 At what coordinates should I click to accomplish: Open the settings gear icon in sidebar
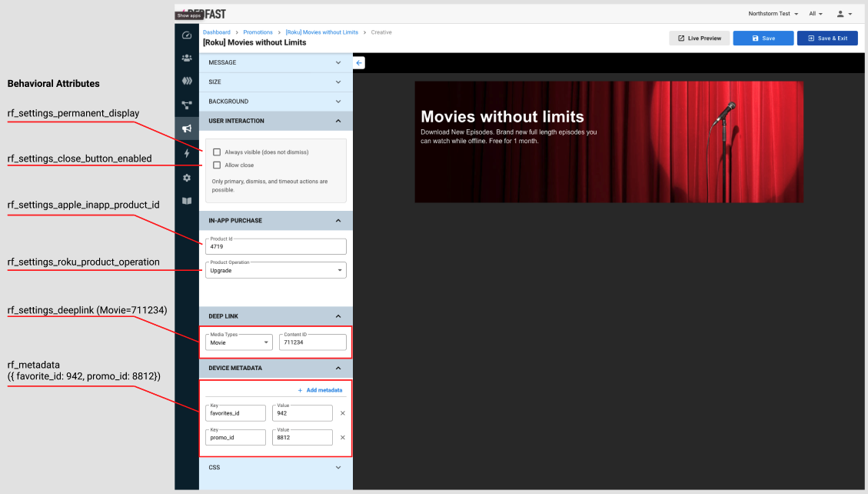(x=187, y=178)
